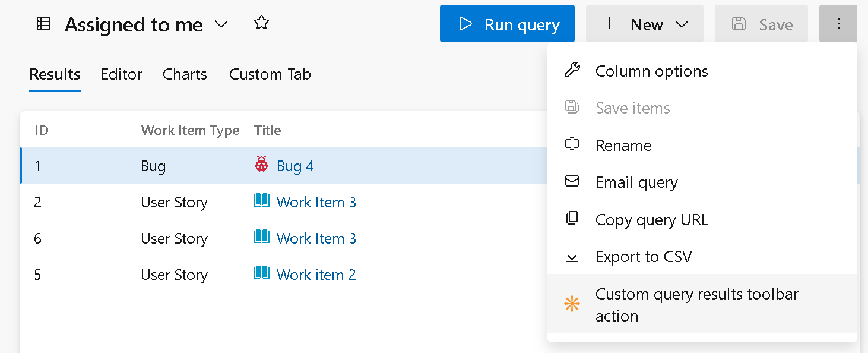Click the orange asterisk icon on the custom action
Screen dimensions: 868x353
coord(572,304)
